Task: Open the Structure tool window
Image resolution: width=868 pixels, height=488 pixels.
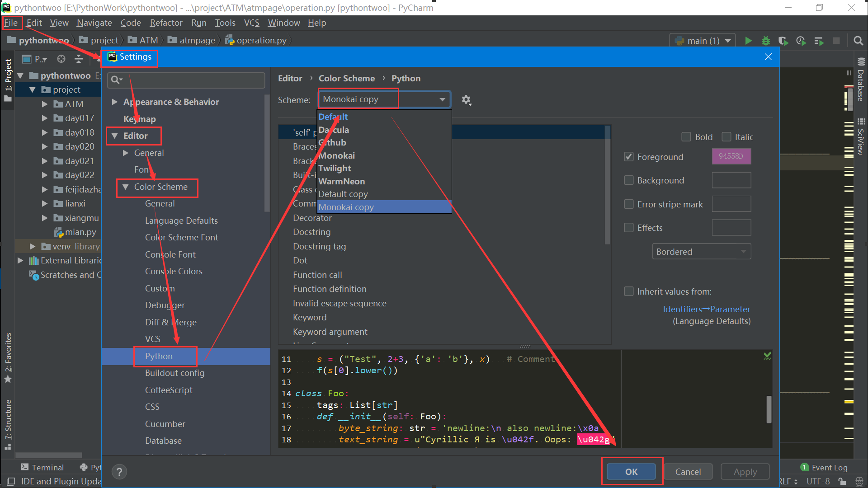Action: (8, 425)
